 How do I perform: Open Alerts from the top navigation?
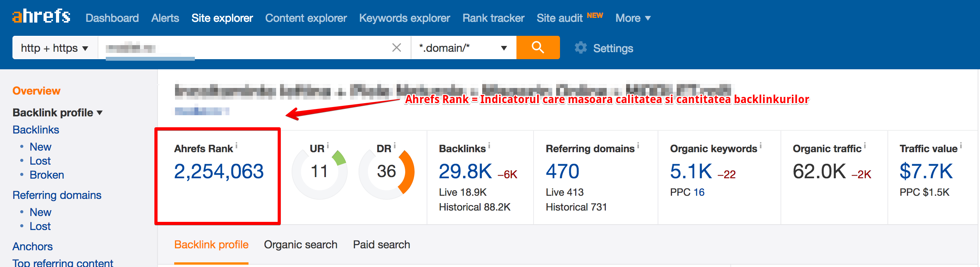point(165,18)
